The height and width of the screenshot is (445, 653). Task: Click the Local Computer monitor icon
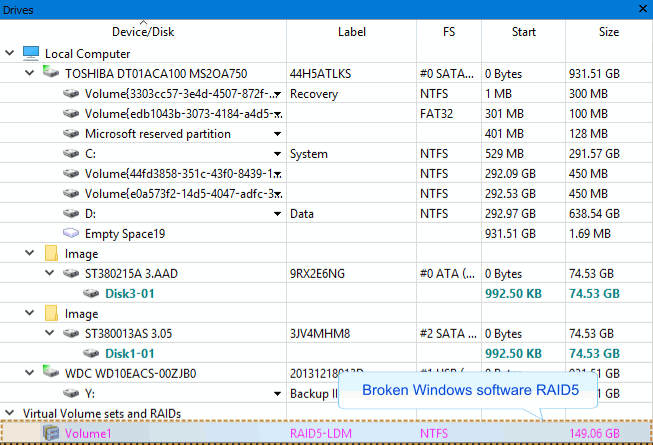point(31,53)
